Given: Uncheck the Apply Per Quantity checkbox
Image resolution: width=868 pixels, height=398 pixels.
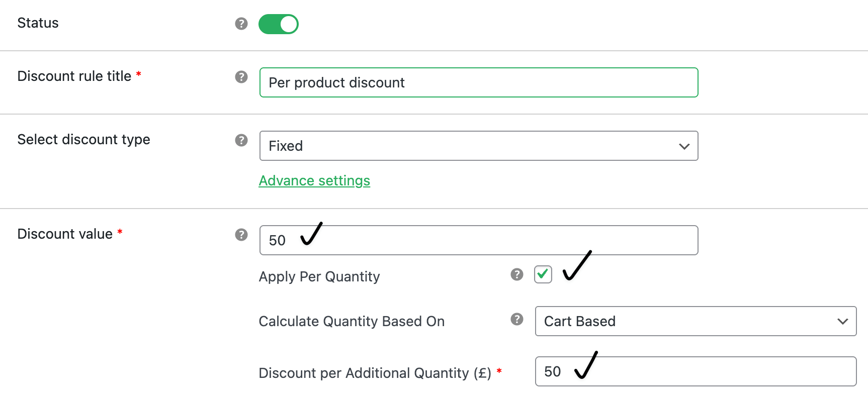Looking at the screenshot, I should click(x=543, y=274).
